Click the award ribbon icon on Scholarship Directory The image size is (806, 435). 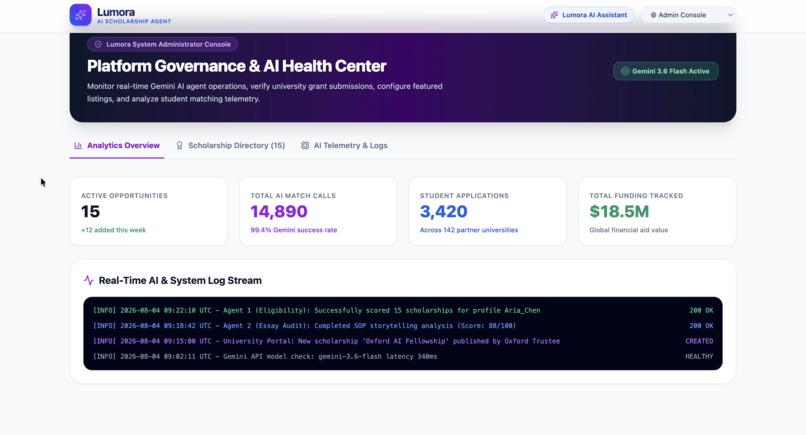[x=179, y=146]
